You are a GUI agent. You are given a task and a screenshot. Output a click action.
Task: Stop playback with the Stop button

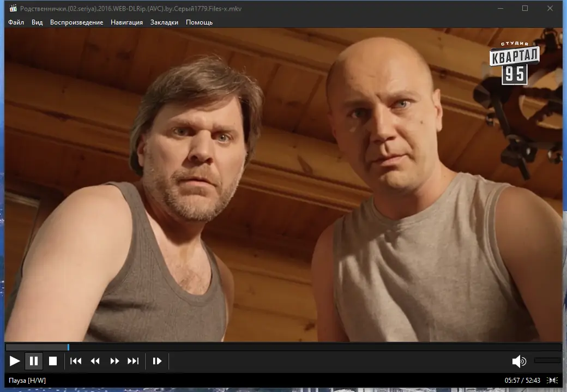53,361
